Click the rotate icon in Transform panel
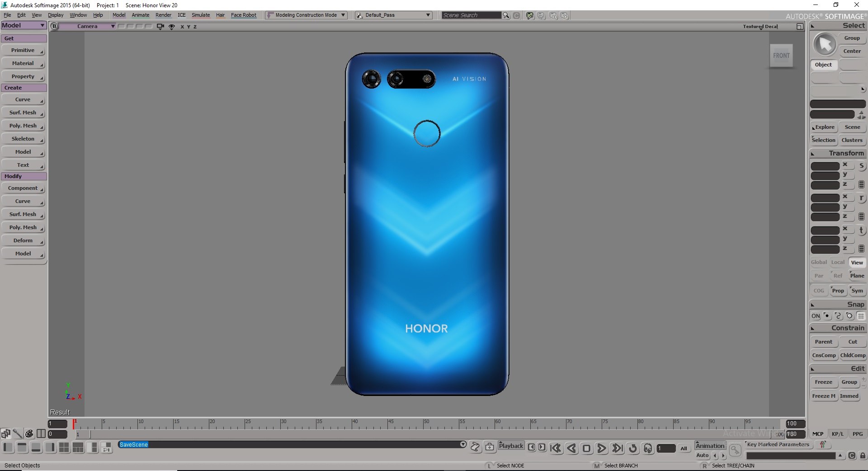This screenshot has width=868, height=471. pos(862,198)
